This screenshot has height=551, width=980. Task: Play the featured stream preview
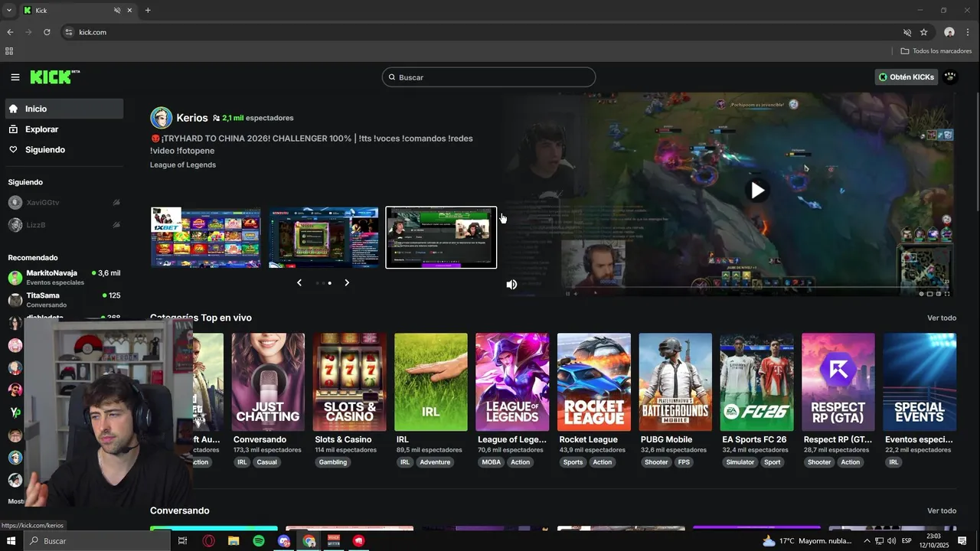coord(757,191)
